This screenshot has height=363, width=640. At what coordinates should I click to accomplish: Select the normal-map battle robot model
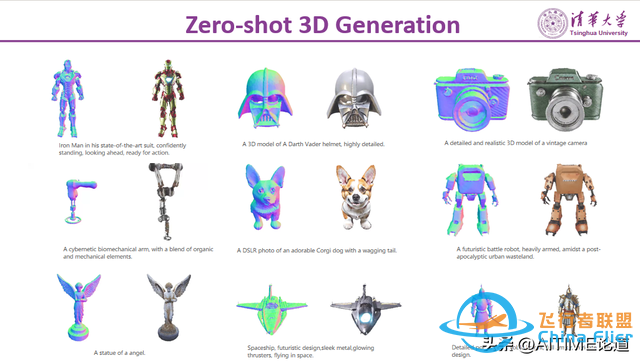[x=470, y=200]
